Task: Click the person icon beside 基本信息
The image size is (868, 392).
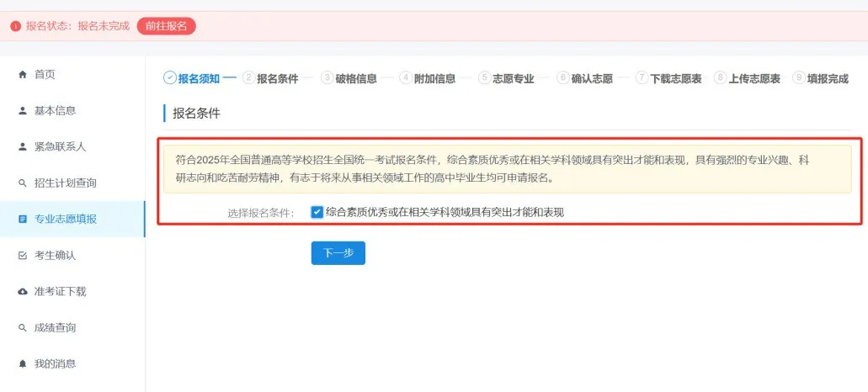Action: click(23, 110)
